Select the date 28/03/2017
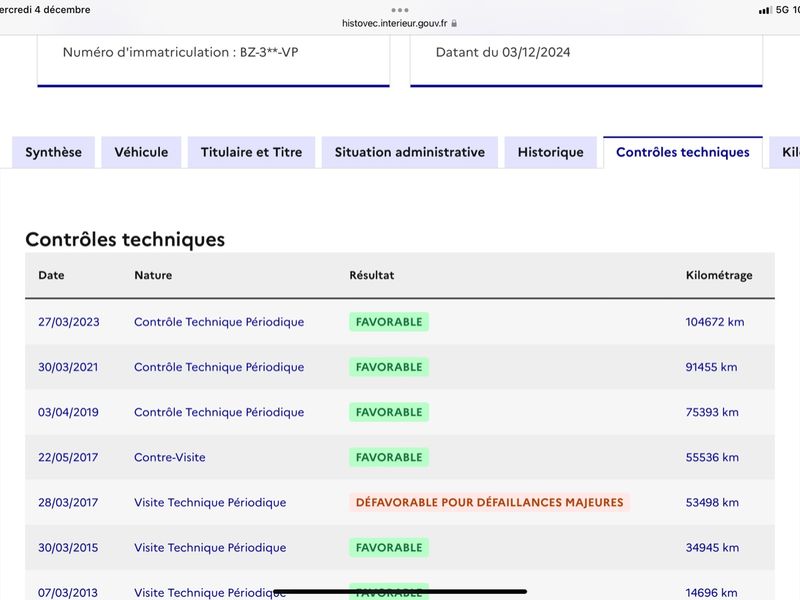The image size is (800, 600). (x=68, y=503)
